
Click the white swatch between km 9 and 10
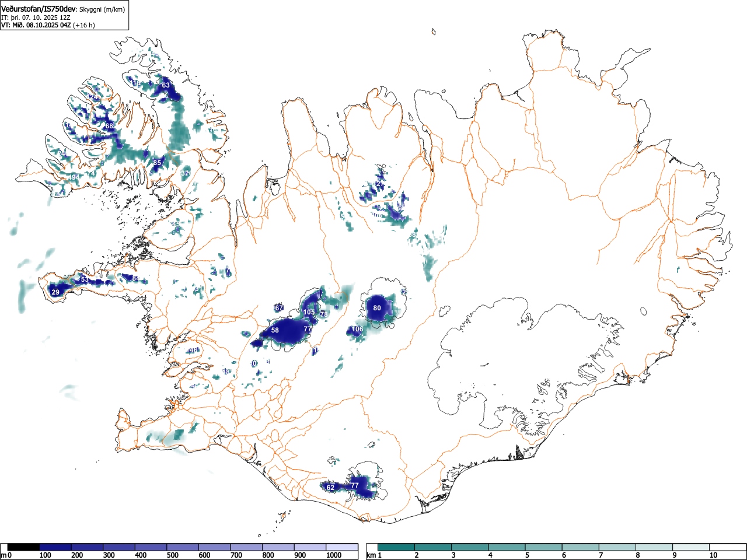click(x=691, y=547)
